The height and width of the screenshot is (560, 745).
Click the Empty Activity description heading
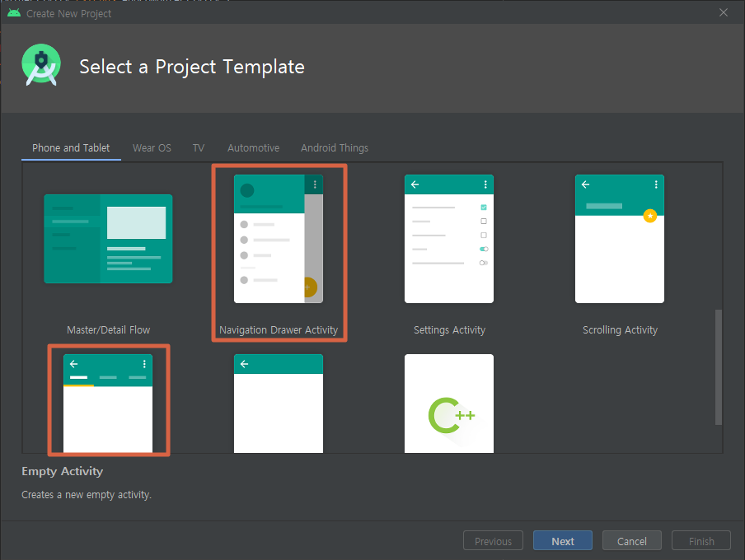63,471
